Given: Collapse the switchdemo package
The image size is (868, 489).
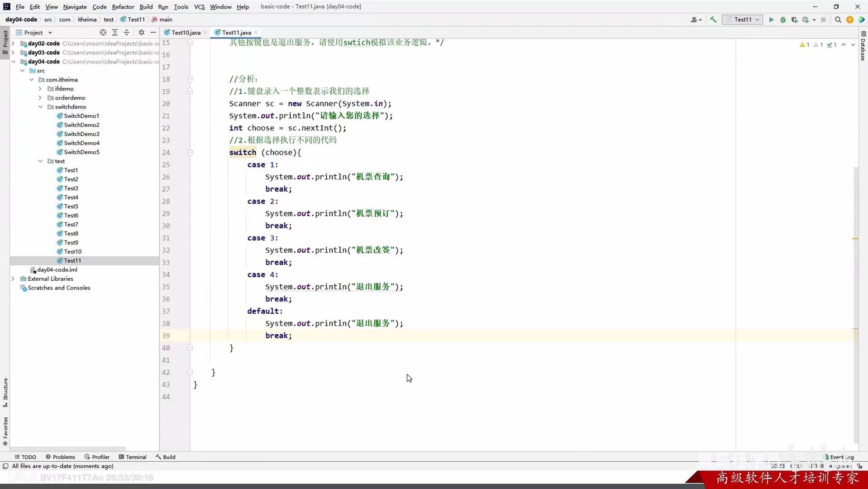Looking at the screenshot, I should click(x=41, y=107).
